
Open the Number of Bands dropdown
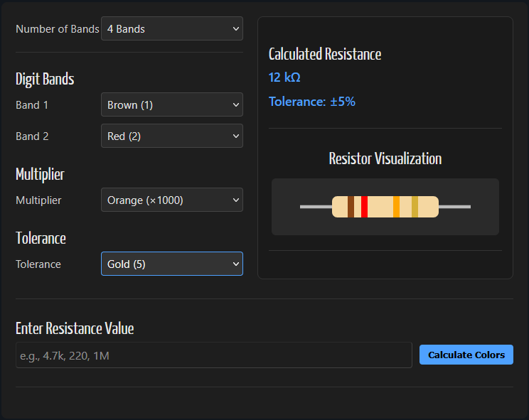172,28
